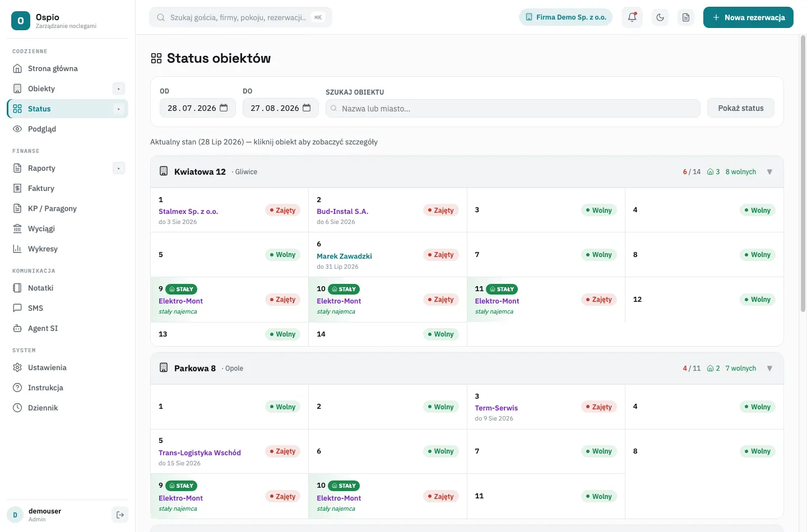The width and height of the screenshot is (807, 532).
Task: Expand the Raporty submenu arrow
Action: point(119,168)
